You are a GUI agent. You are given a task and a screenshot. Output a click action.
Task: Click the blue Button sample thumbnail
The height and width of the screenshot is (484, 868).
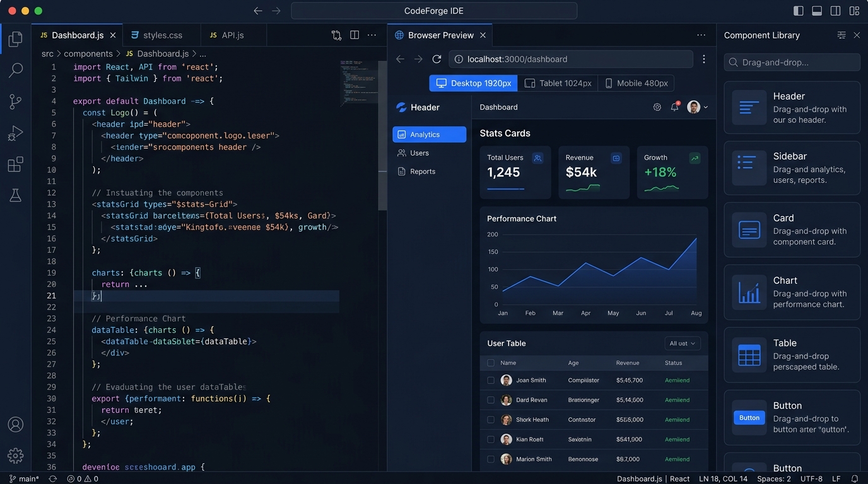(749, 418)
